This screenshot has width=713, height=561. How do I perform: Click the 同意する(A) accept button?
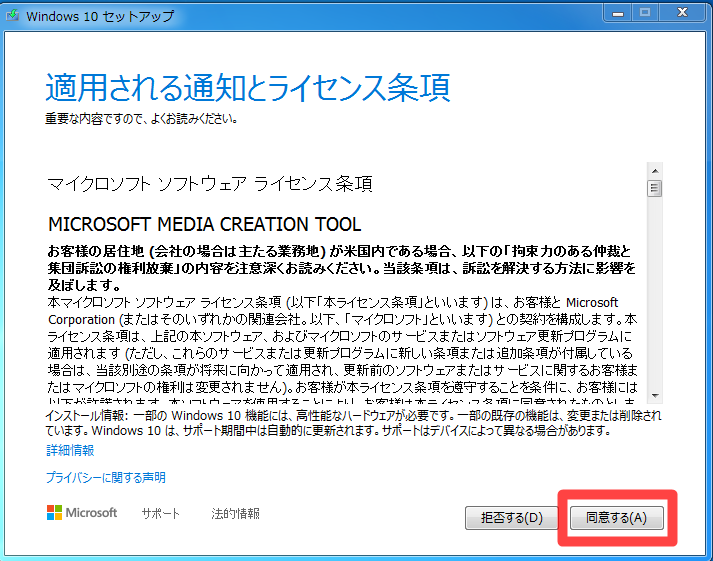click(x=617, y=518)
